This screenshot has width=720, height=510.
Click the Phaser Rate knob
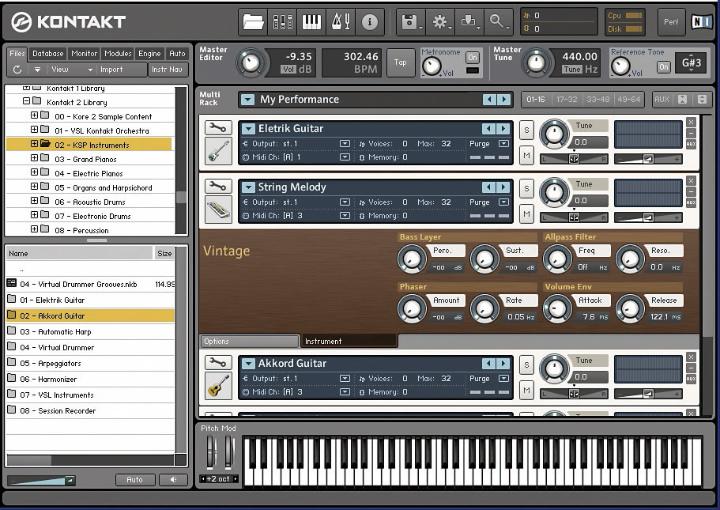484,308
